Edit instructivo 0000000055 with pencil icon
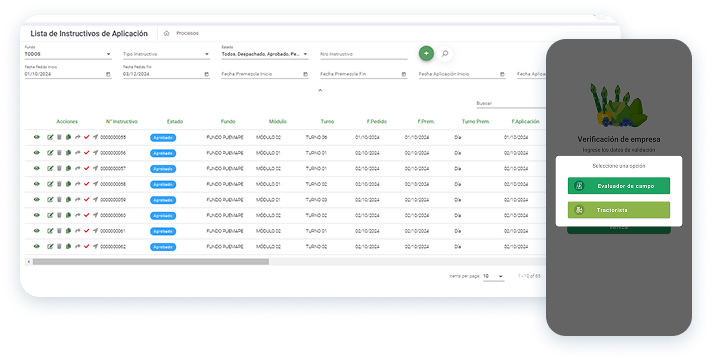This screenshot has height=361, width=712. 50,137
